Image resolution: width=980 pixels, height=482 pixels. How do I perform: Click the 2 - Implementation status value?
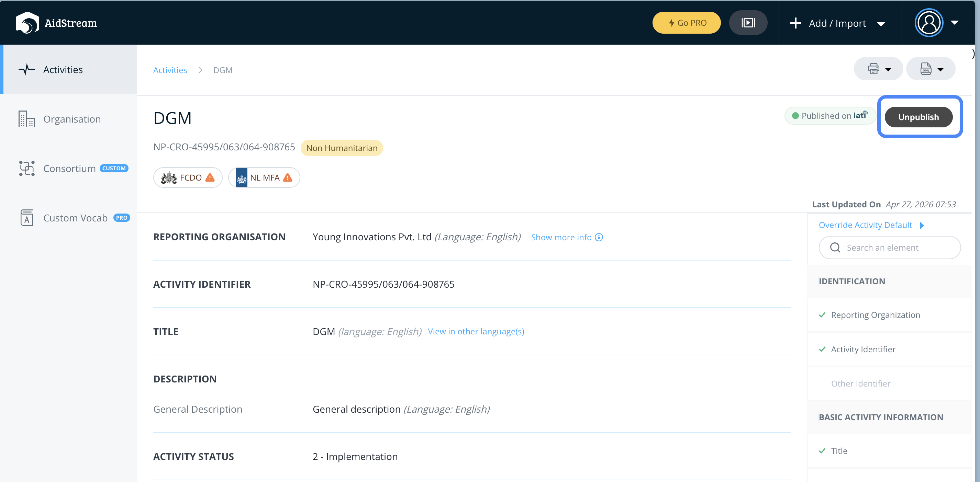tap(355, 457)
